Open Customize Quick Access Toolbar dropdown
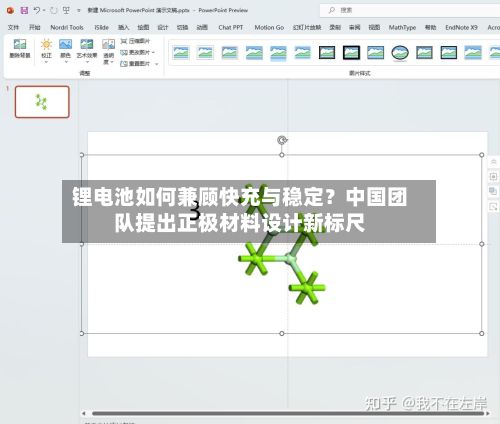Viewport: 500px width, 424px height. click(79, 10)
